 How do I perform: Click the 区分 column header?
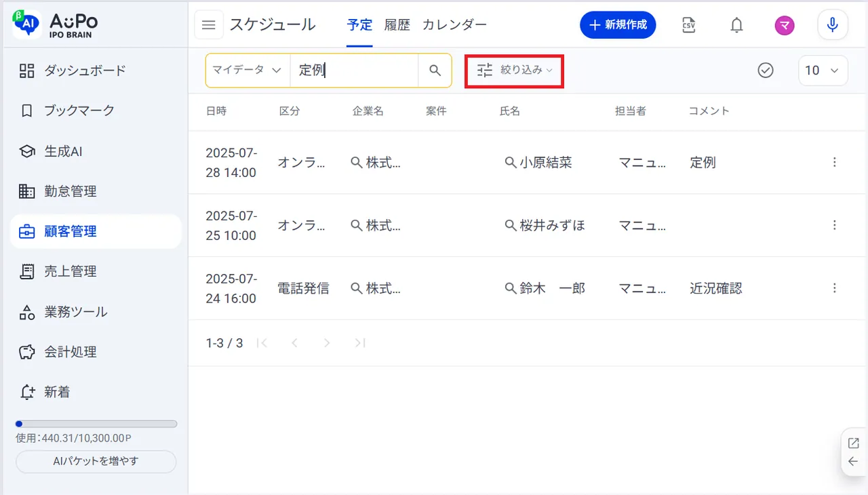(x=290, y=111)
